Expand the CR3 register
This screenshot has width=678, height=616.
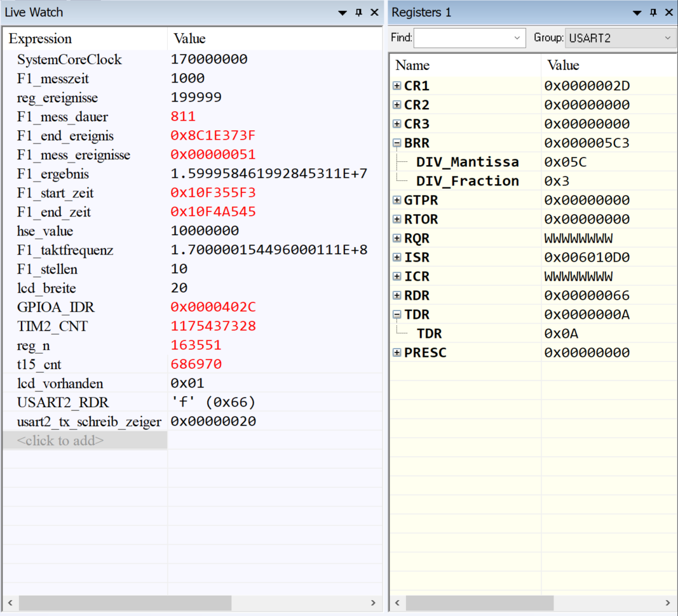397,124
